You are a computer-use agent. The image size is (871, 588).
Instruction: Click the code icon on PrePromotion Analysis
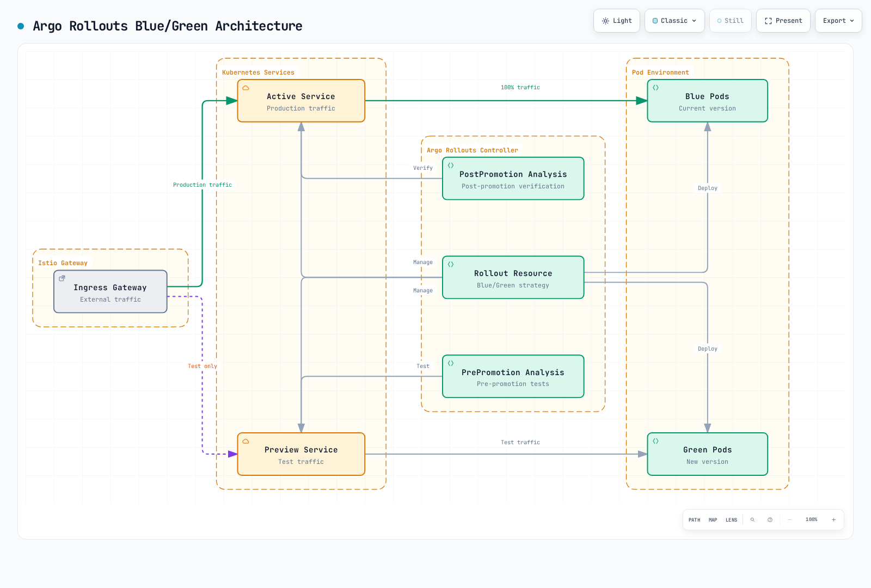(451, 363)
